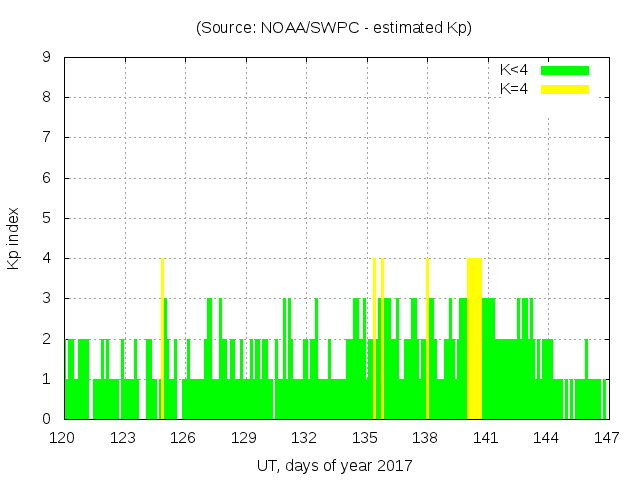
Task: Click the y-axis tick label 6
Action: tap(46, 178)
